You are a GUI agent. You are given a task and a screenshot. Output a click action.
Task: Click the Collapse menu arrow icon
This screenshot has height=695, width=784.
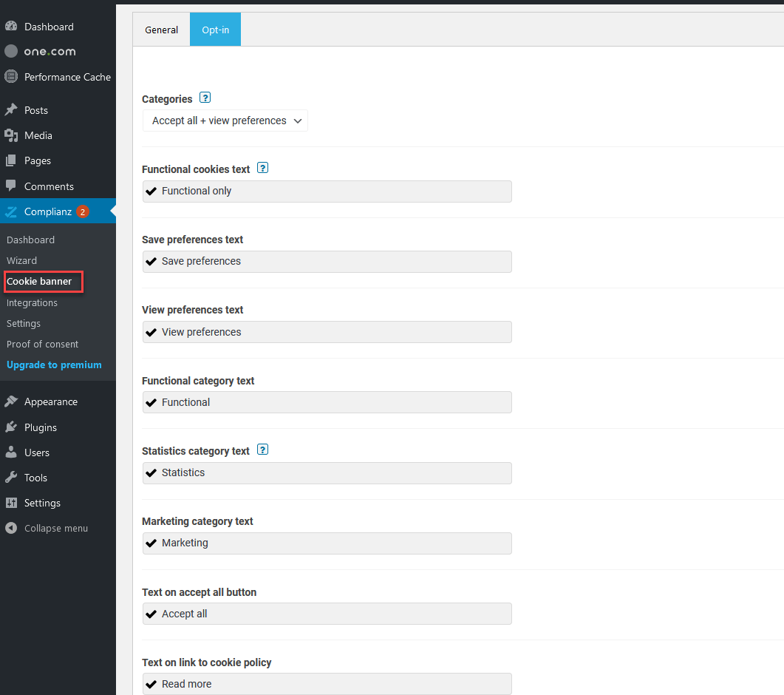[x=11, y=528]
